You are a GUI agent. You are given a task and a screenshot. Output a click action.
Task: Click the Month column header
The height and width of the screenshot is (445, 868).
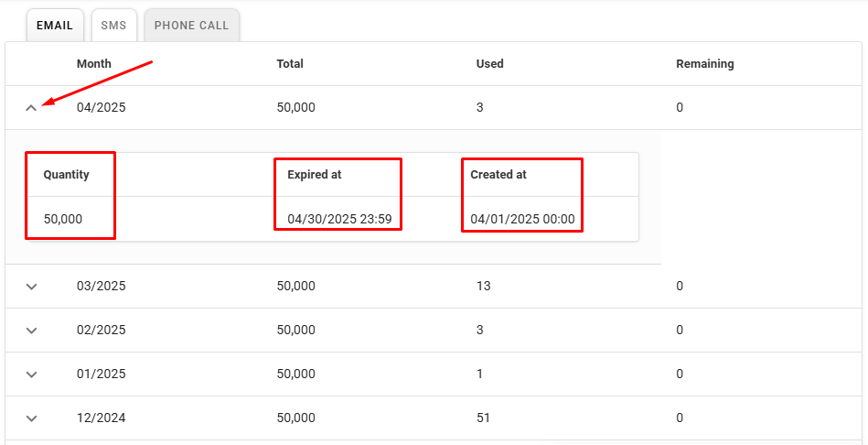pyautogui.click(x=94, y=64)
